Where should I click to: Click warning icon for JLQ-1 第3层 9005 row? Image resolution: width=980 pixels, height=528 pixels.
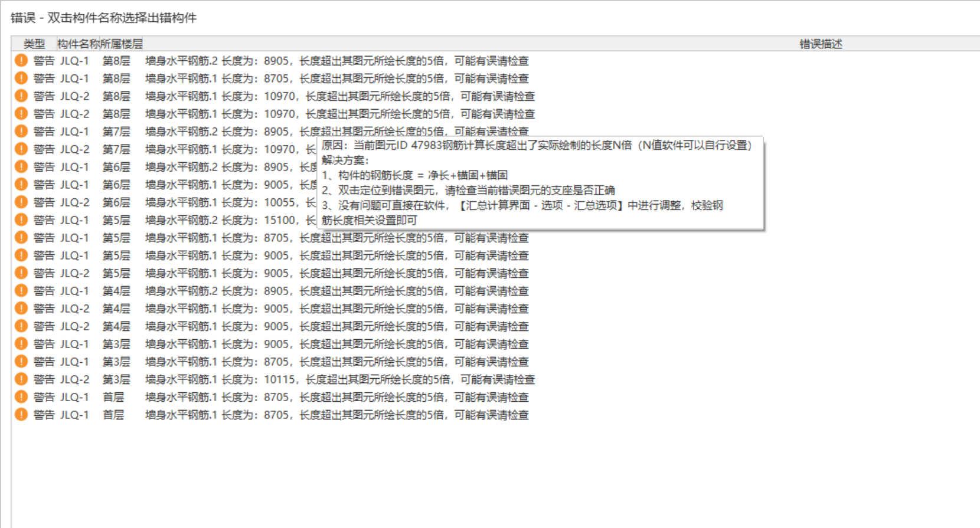pyautogui.click(x=21, y=344)
